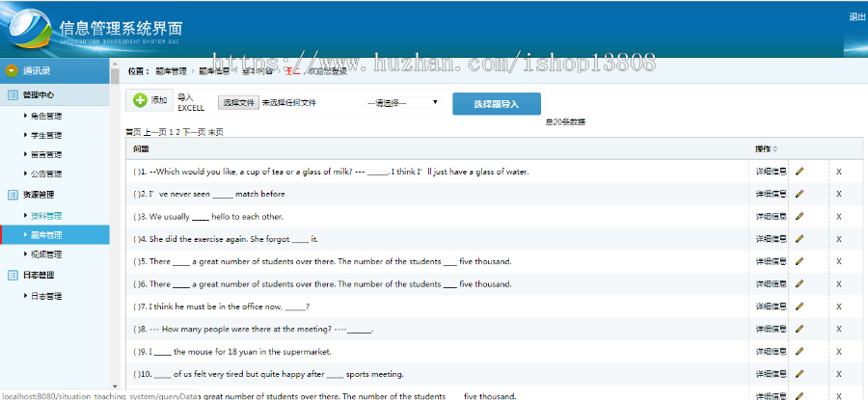Open 留言管理 in the sidebar

click(x=46, y=155)
